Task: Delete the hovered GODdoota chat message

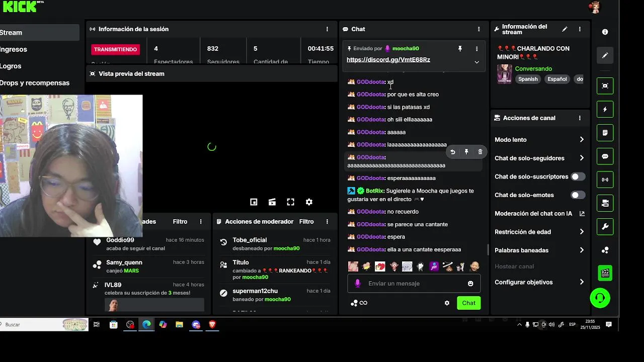Action: click(480, 152)
